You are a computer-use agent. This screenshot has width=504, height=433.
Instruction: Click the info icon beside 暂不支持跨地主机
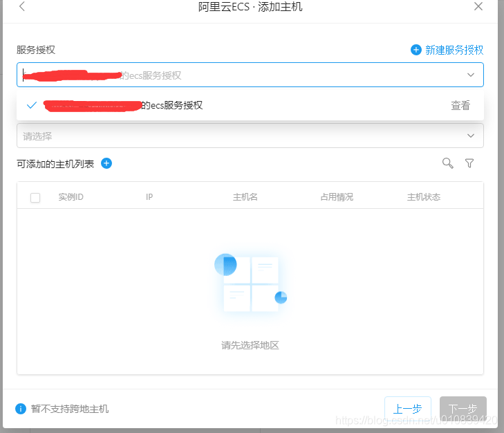tap(21, 409)
